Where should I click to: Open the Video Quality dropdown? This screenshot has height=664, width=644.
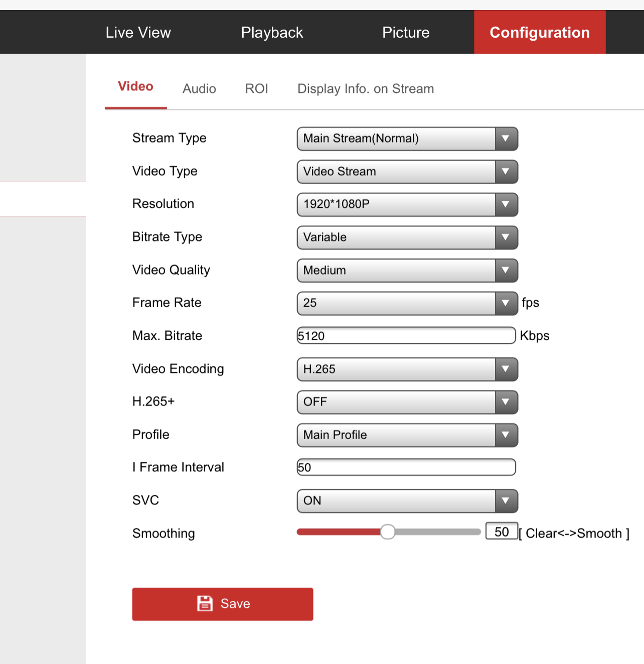pyautogui.click(x=407, y=271)
